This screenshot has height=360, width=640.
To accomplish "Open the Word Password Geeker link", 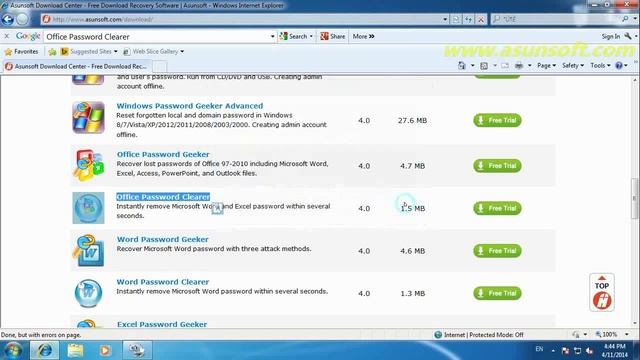I will point(162,239).
